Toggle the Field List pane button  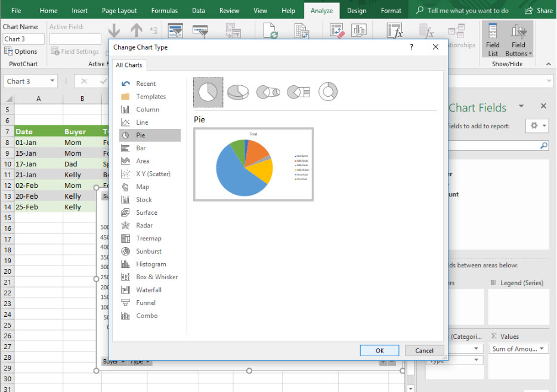point(493,40)
